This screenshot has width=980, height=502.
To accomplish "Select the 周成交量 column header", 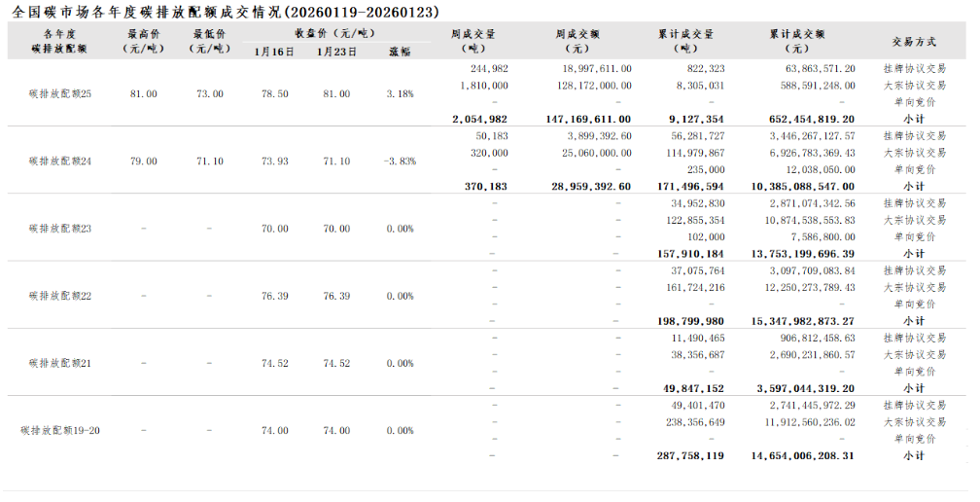I will point(473,41).
